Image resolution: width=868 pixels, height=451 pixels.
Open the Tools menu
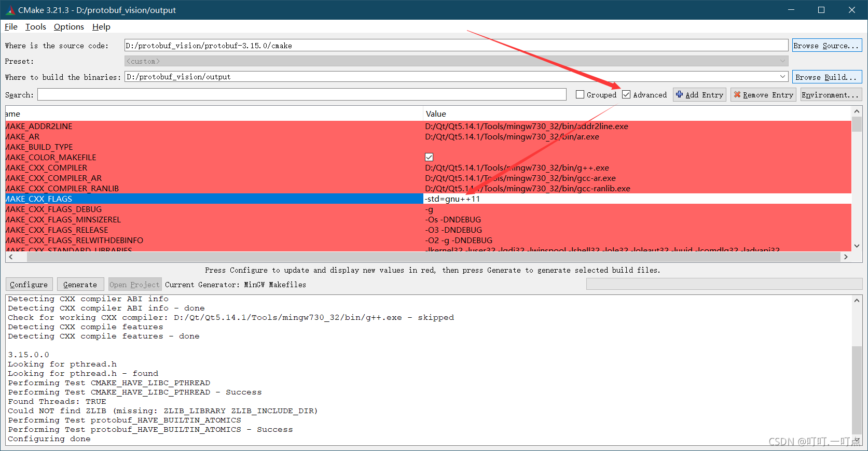(x=36, y=27)
